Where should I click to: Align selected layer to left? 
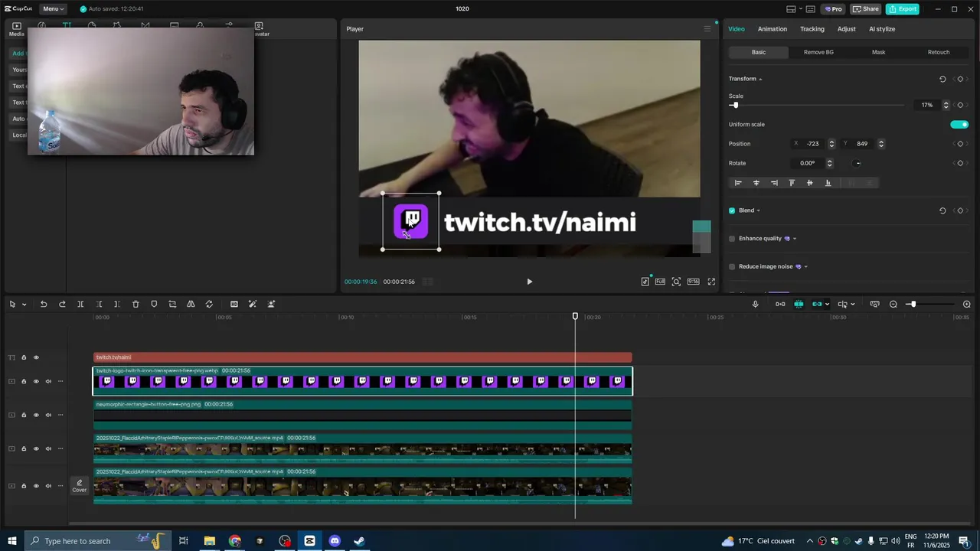pos(738,183)
